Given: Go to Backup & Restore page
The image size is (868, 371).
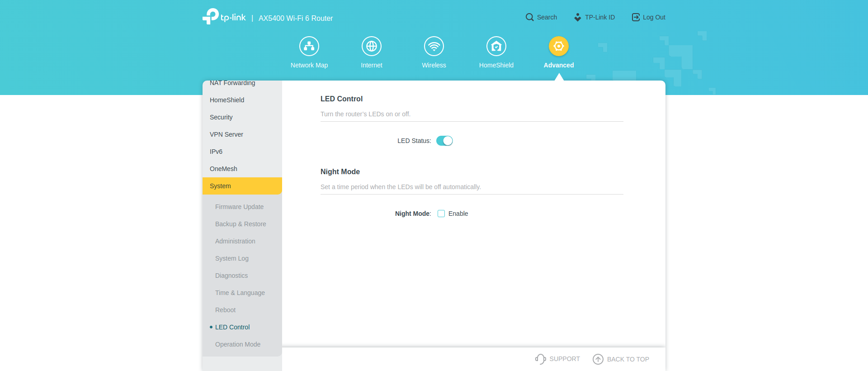Looking at the screenshot, I should (x=241, y=224).
